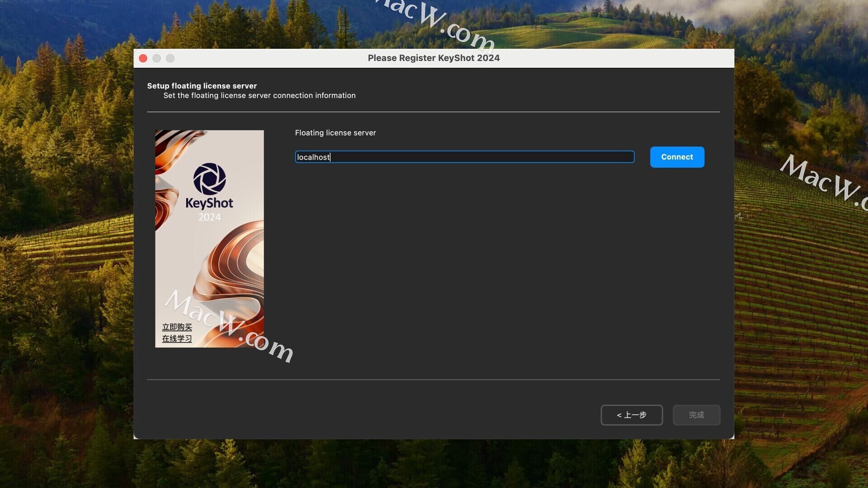The width and height of the screenshot is (868, 488).
Task: Click the '2024' text on the banner
Action: [209, 217]
